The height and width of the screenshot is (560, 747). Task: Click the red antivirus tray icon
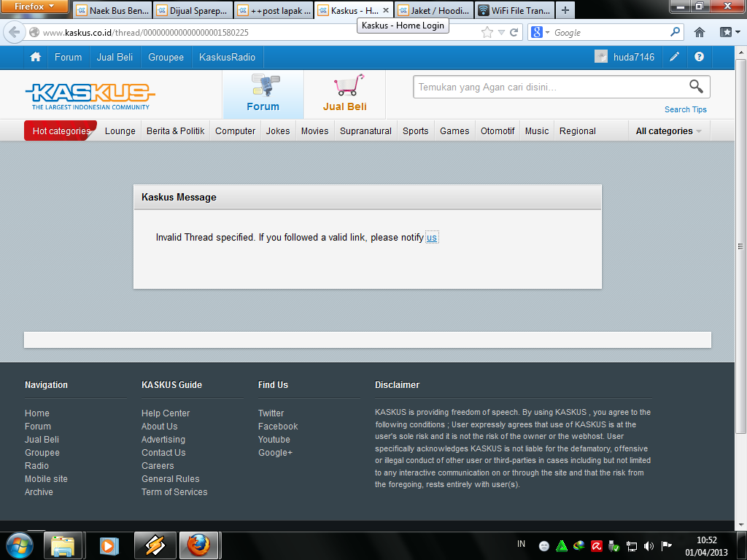click(597, 545)
